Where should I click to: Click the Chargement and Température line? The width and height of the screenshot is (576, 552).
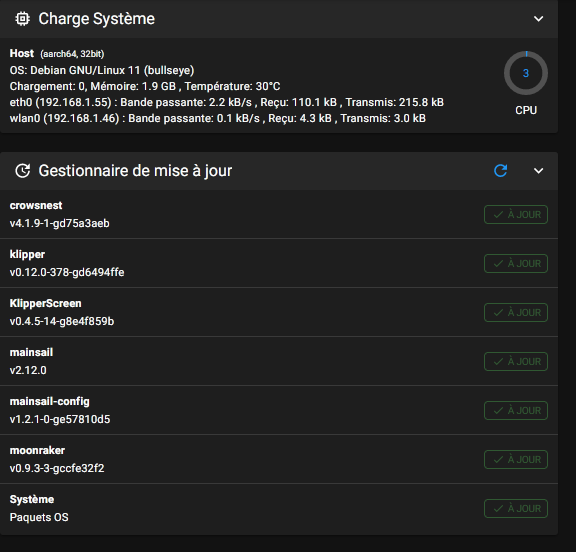[145, 86]
